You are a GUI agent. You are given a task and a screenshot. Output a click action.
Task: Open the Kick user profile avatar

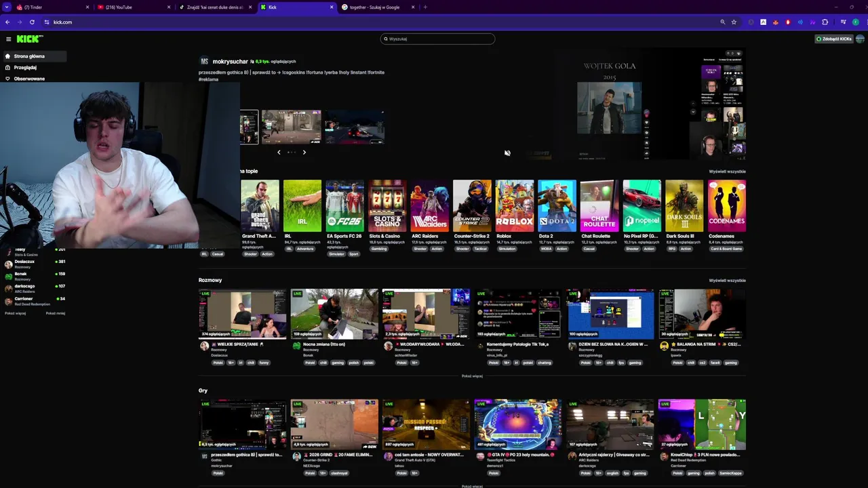pos(860,39)
